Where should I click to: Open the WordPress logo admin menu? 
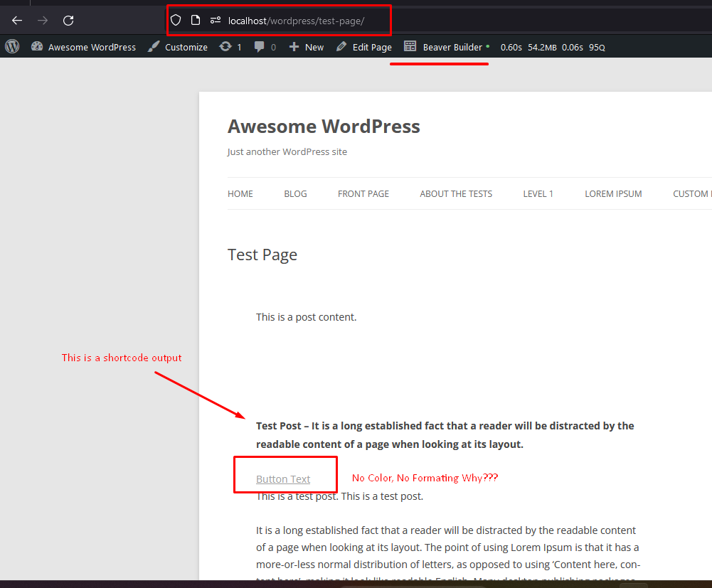pyautogui.click(x=12, y=46)
